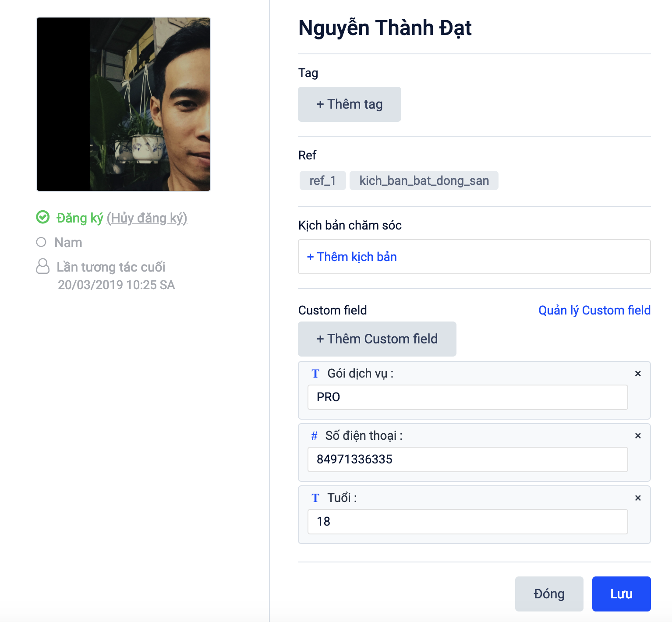The height and width of the screenshot is (622, 672).
Task: Click the text-type icon beside Tuổi
Action: point(315,498)
